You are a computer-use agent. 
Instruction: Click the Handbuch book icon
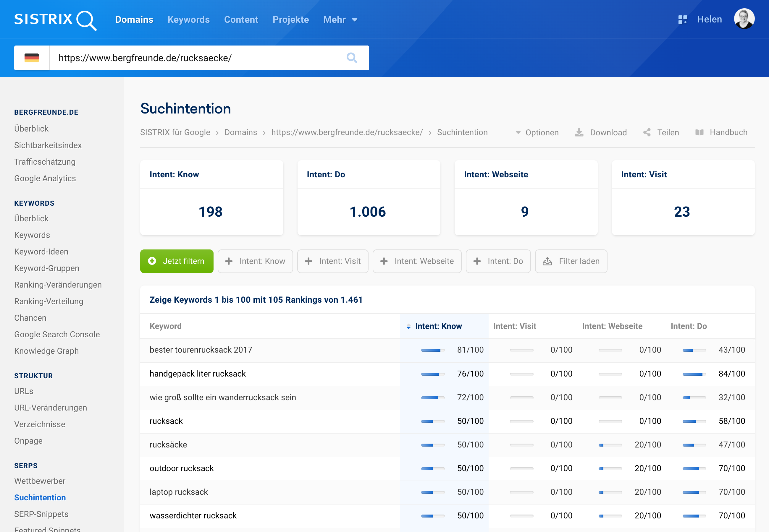[699, 133]
